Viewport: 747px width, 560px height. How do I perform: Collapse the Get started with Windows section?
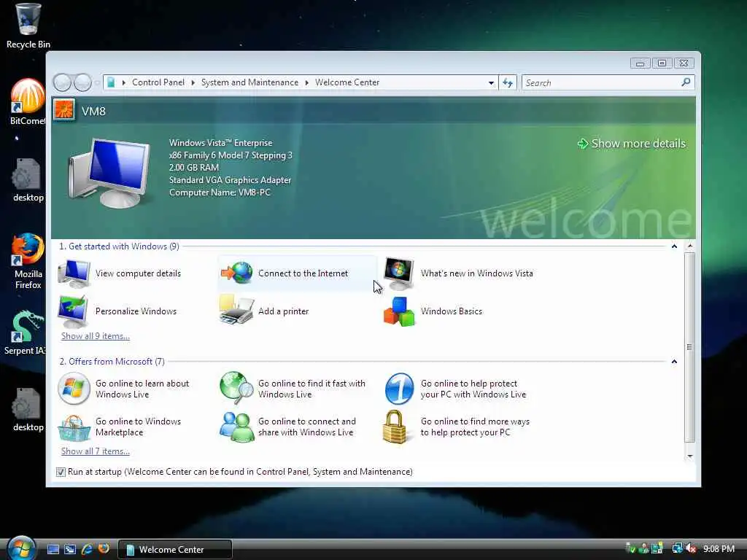click(674, 246)
